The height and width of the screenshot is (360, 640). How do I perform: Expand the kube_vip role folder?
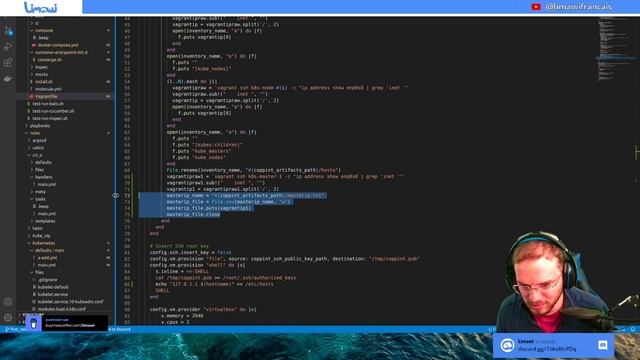click(41, 236)
